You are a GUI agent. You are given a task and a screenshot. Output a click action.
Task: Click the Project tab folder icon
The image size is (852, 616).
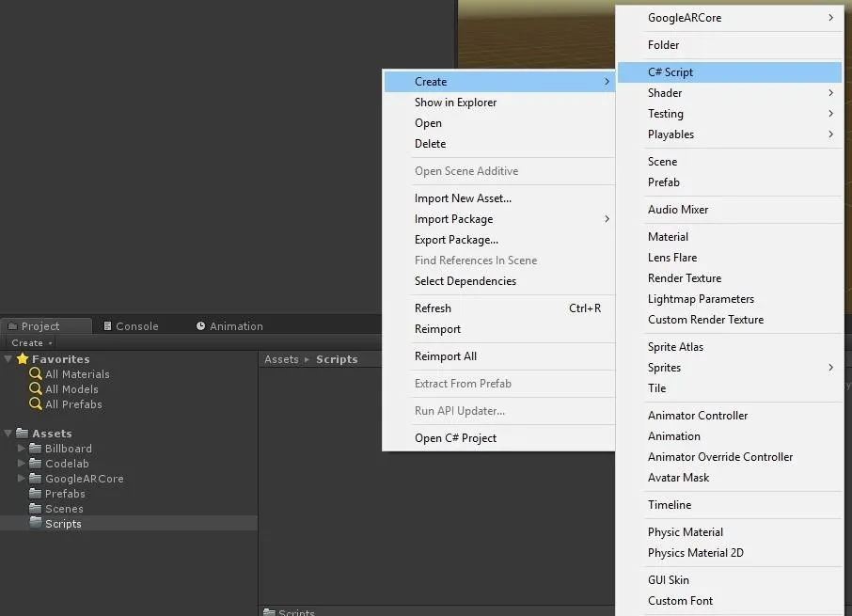coord(12,326)
